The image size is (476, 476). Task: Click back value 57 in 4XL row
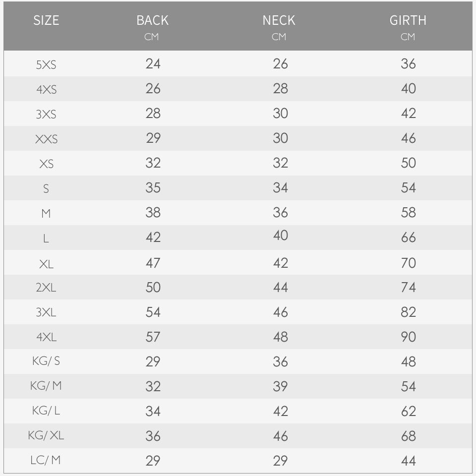pos(153,337)
